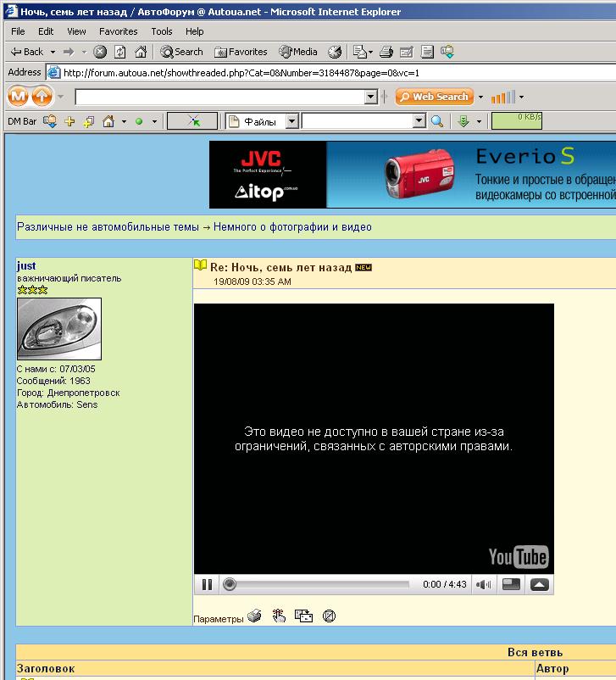
Task: Click the Stop loading icon
Action: pyautogui.click(x=100, y=52)
